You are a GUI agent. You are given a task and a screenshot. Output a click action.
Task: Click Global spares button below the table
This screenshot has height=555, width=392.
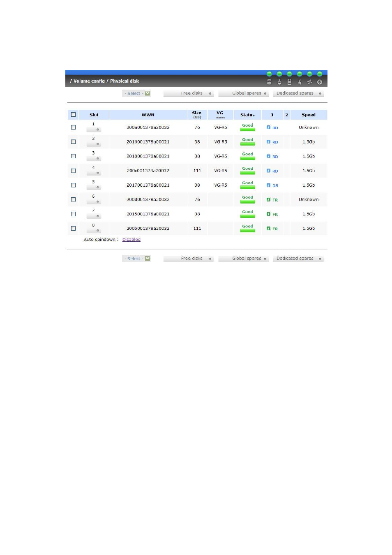243,259
